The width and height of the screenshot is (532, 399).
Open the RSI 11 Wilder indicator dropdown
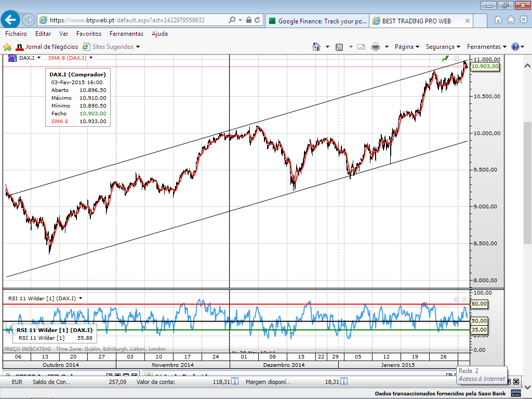(x=81, y=298)
